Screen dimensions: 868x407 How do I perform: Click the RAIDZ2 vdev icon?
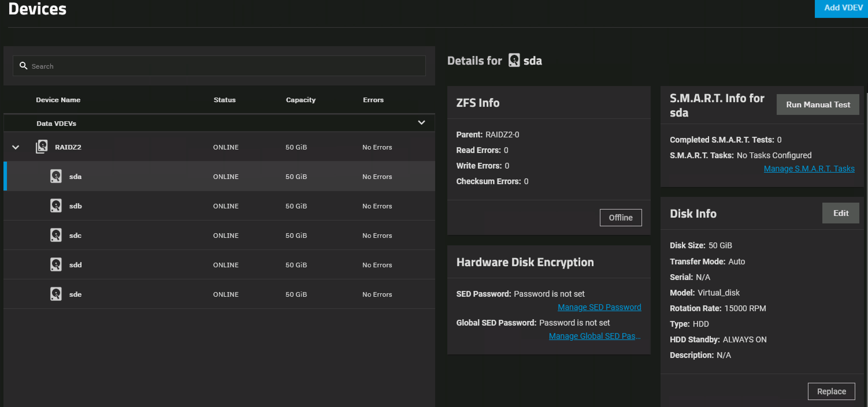pos(42,147)
